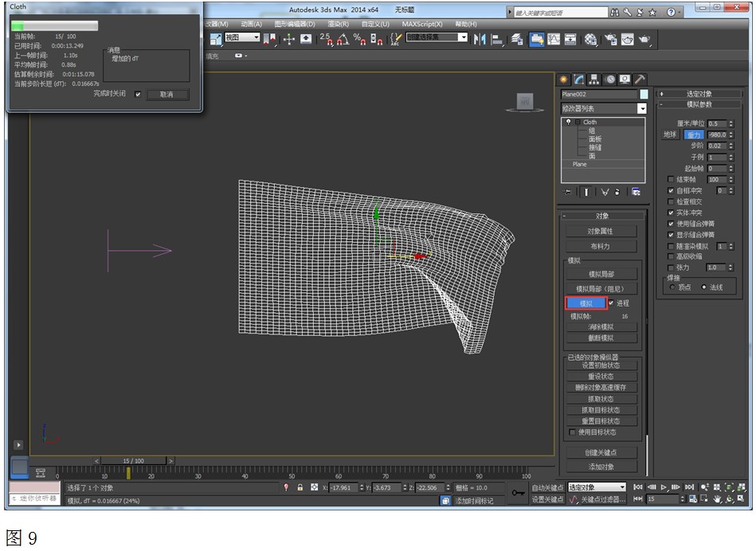Viewport: 756px width, 551px height.
Task: Open the 选定对象 key filter dropdown
Action: pos(597,487)
